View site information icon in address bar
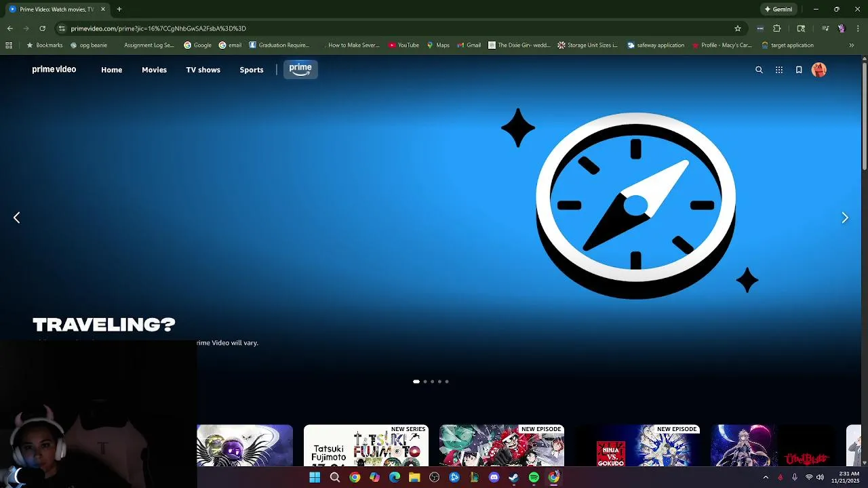The height and width of the screenshot is (488, 868). (62, 28)
